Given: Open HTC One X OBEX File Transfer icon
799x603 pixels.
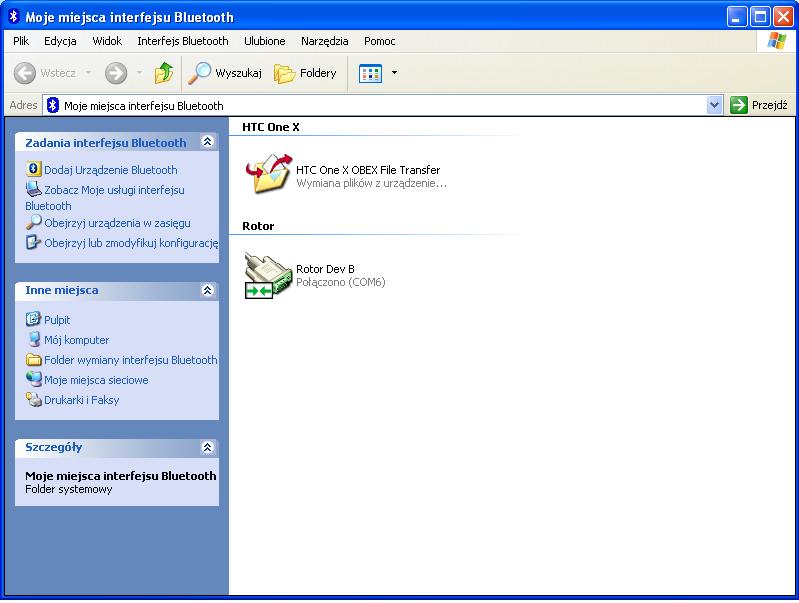Looking at the screenshot, I should (x=268, y=175).
